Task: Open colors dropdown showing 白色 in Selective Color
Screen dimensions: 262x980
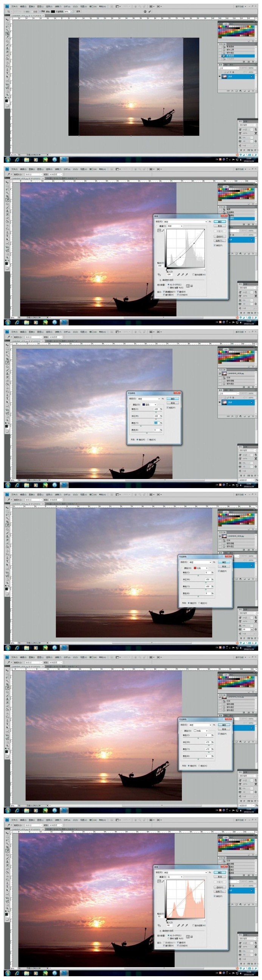Action: point(201,731)
